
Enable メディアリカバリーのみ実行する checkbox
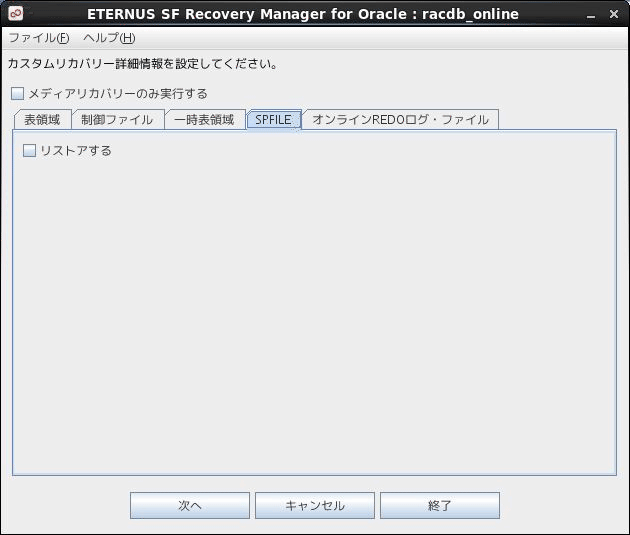18,94
